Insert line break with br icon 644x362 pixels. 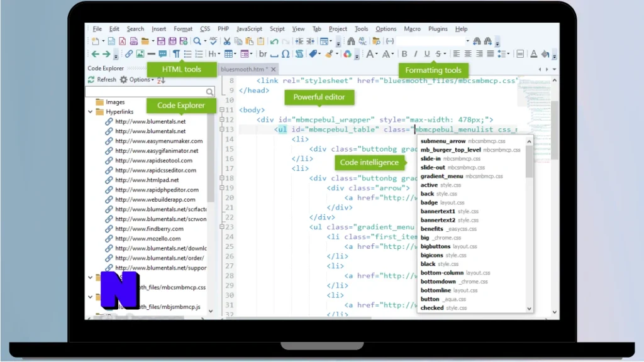pyautogui.click(x=263, y=54)
